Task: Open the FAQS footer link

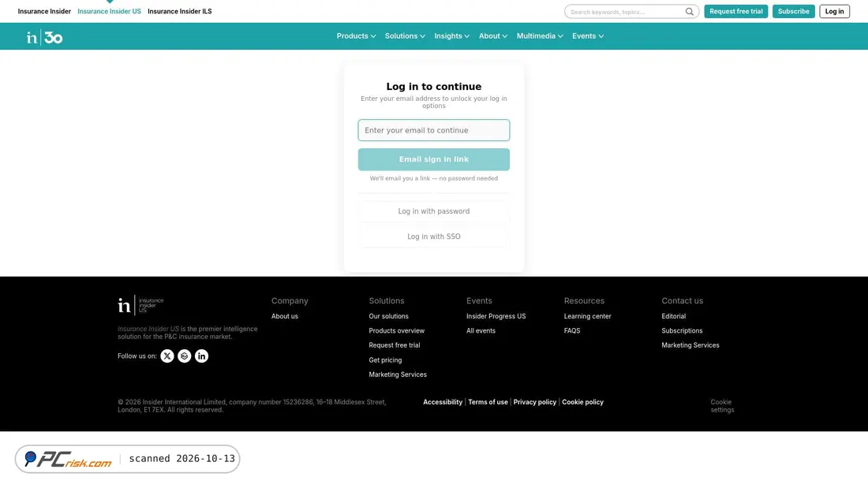Action: click(x=572, y=331)
